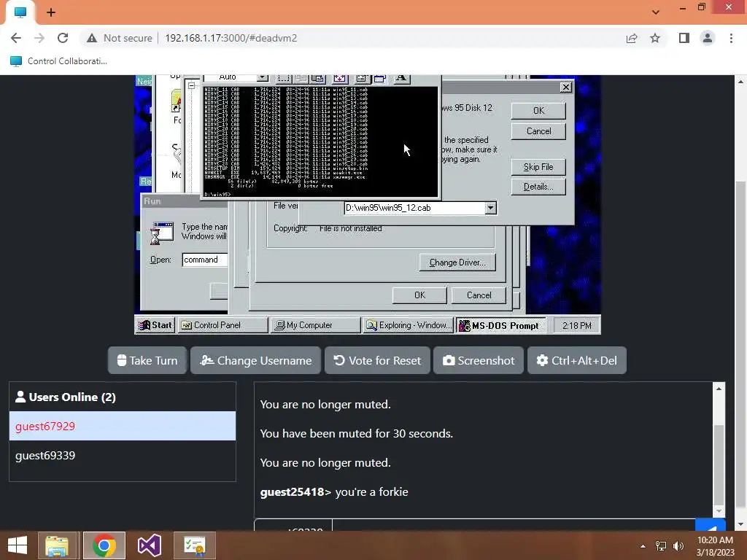Click the volume tray icon
The width and height of the screenshot is (747, 560).
point(678,546)
